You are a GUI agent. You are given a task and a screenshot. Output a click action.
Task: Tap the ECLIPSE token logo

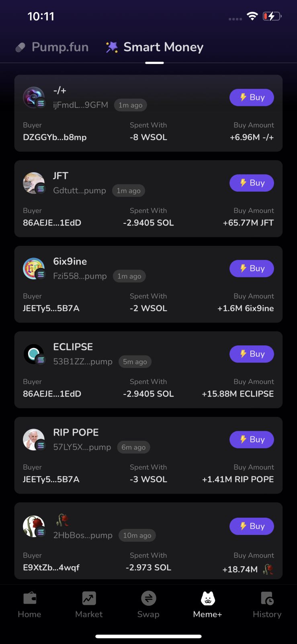34,354
